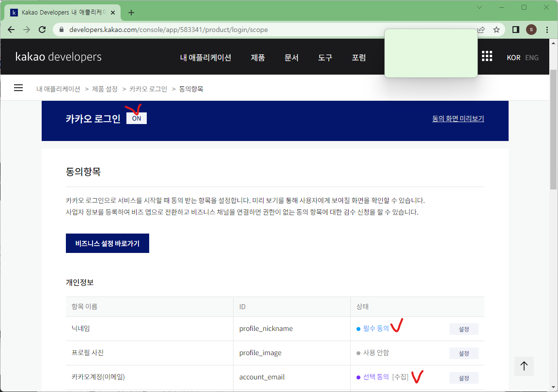Image resolution: width=558 pixels, height=392 pixels.
Task: Toggle the 카카오 로그인 ON badge
Action: pos(136,119)
